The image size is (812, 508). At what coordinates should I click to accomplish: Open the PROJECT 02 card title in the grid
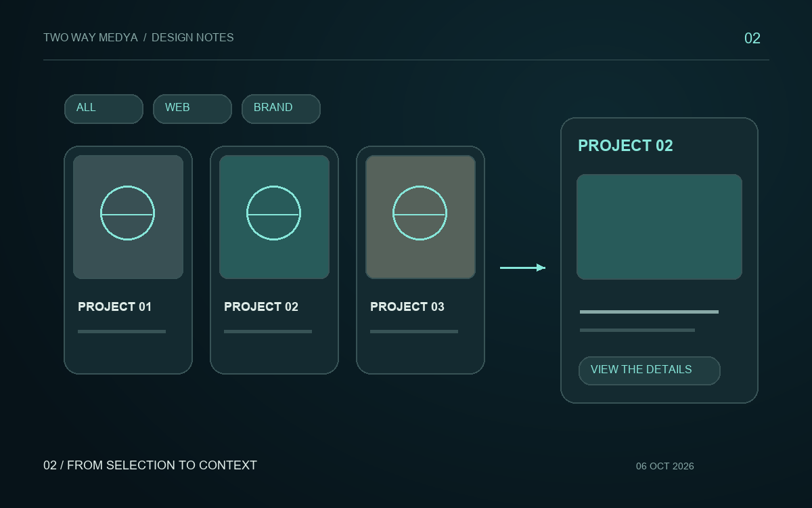coord(261,307)
